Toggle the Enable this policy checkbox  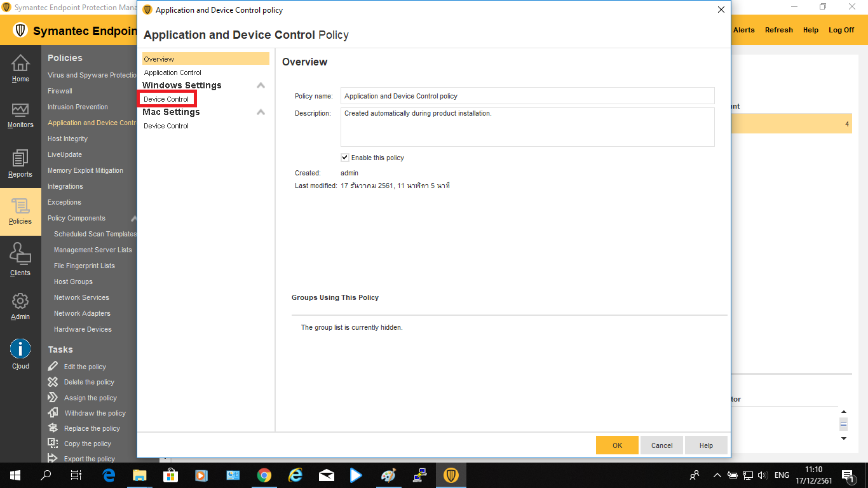[345, 158]
